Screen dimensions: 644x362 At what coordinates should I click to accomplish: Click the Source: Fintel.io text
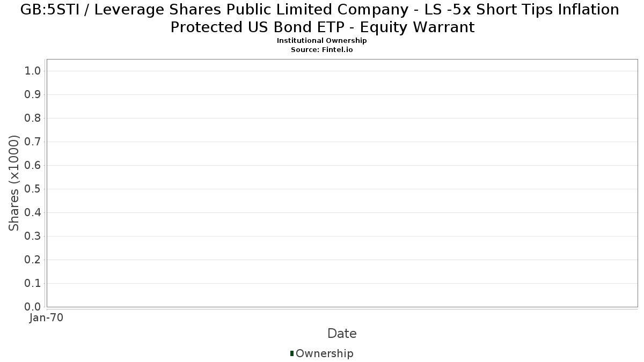[322, 50]
